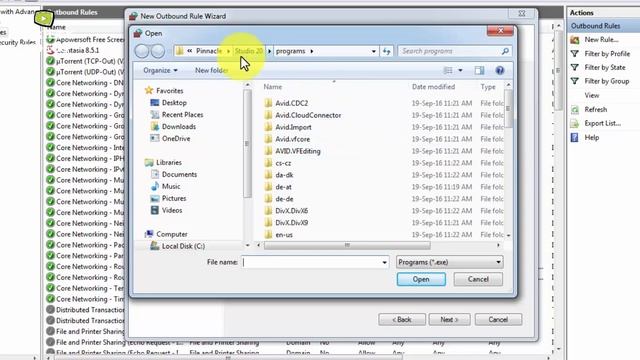Screen dimensions: 640x360
Task: Select Computer in the navigation pane
Action: (x=172, y=234)
